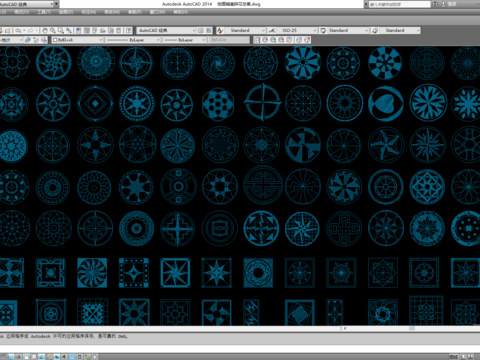Open the Quick Access toolbar customize arrow
This screenshot has height=360, width=480.
57,4
